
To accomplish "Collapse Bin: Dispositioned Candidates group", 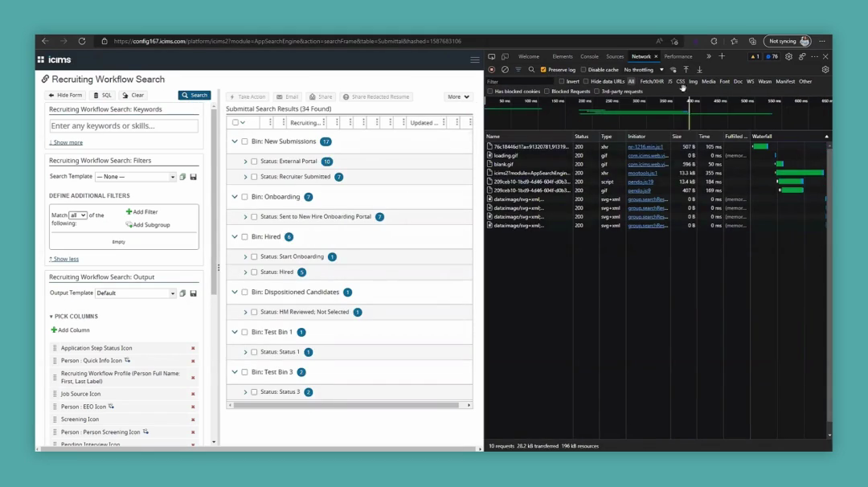I will tap(235, 293).
